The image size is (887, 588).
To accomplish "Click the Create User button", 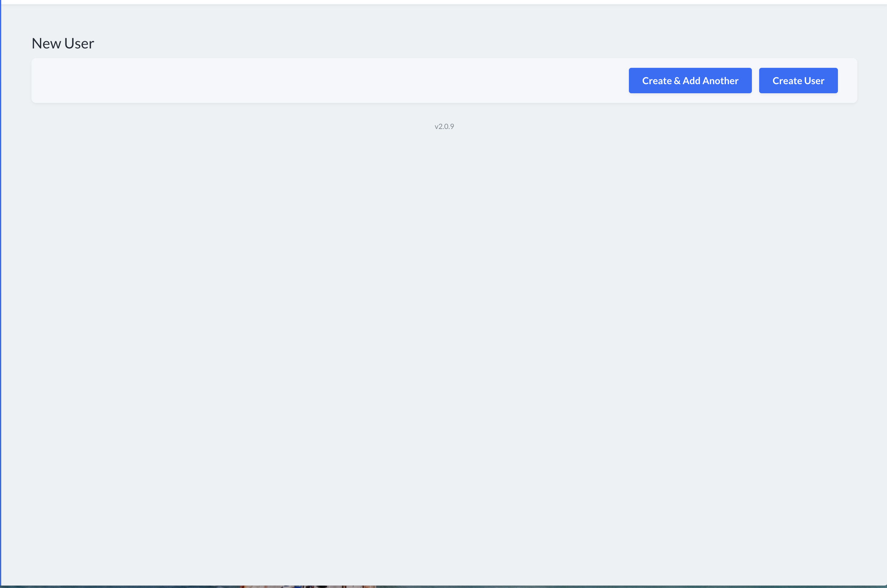I will coord(798,80).
